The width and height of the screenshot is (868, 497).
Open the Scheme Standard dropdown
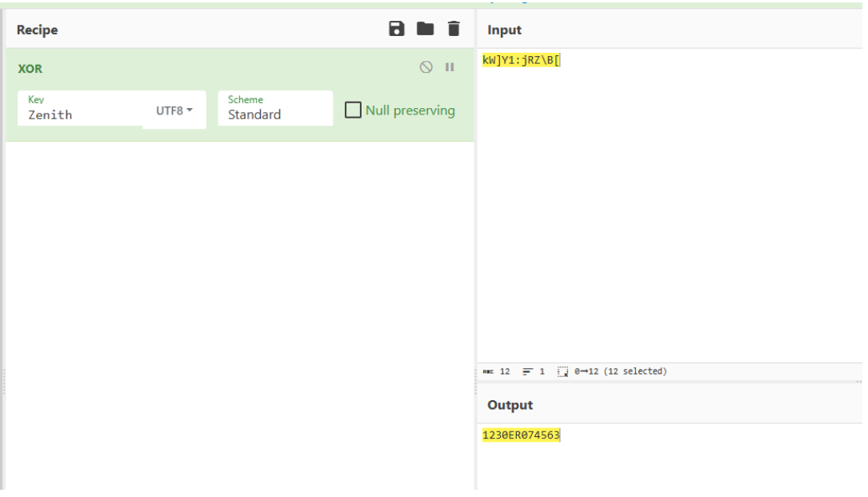275,108
